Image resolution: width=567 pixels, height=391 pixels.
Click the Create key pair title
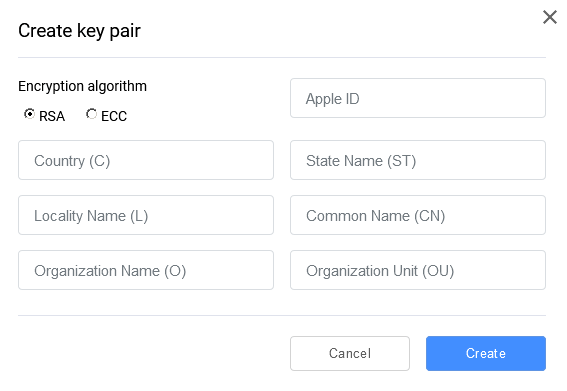(x=79, y=30)
